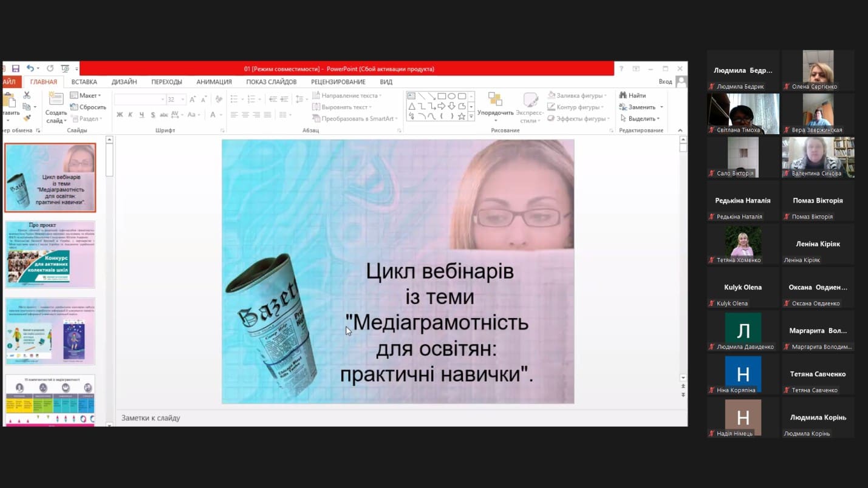Click the Заменить replace button

tap(641, 107)
